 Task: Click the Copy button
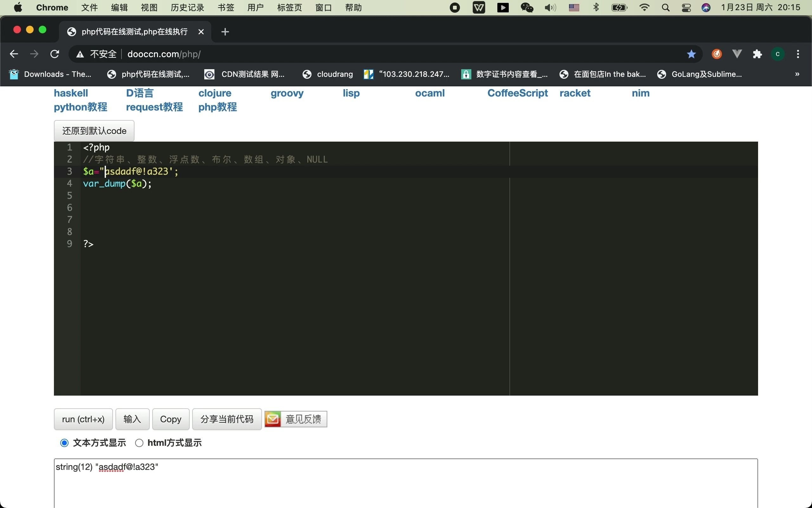click(171, 419)
